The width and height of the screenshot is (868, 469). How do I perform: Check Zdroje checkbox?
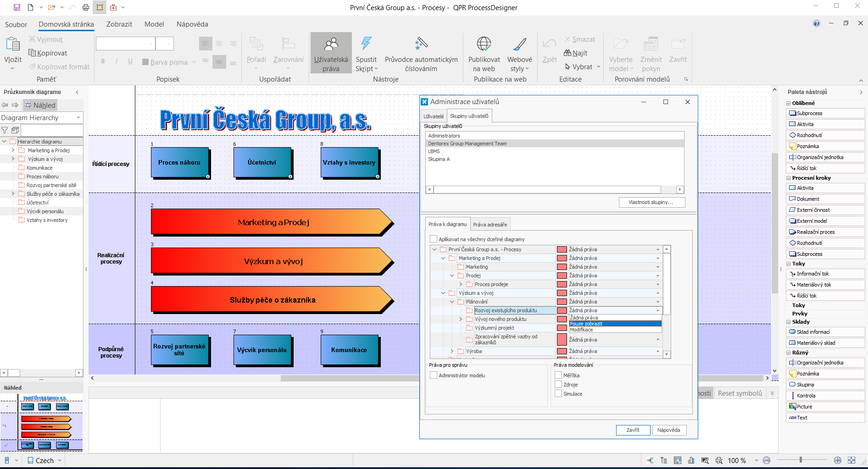(x=558, y=384)
